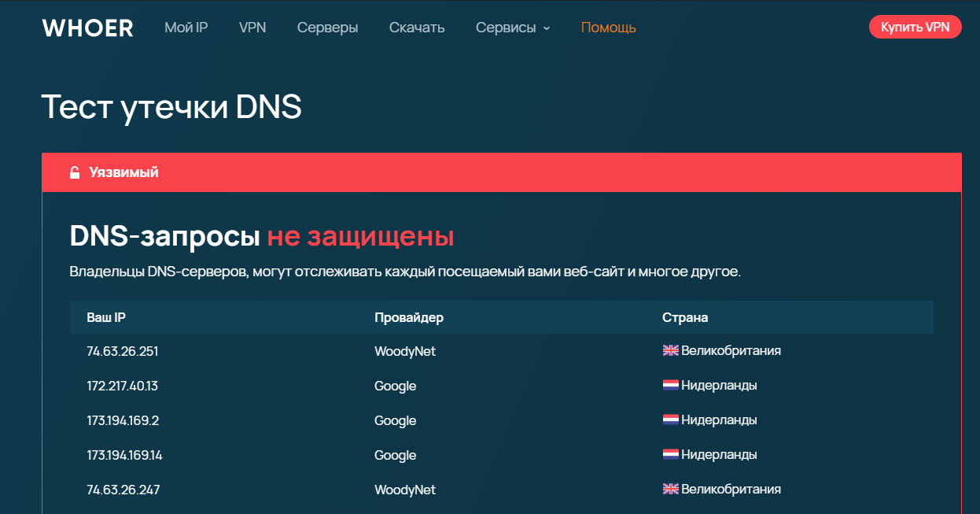Click the UK flag next to 74.63.26.251
The image size is (980, 514).
(x=670, y=351)
